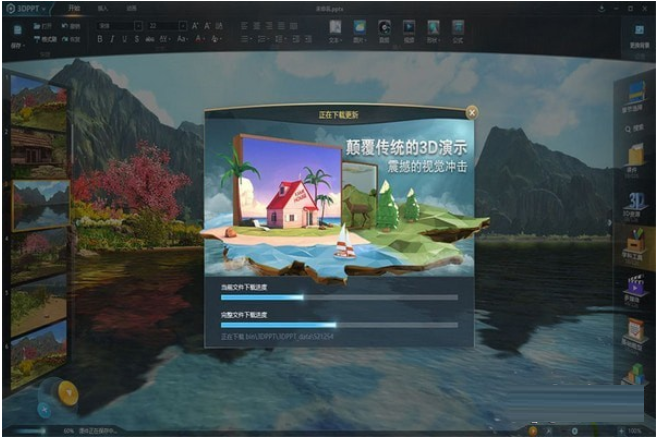Open the 插入 ribbon tab
The width and height of the screenshot is (657, 437).
(103, 8)
